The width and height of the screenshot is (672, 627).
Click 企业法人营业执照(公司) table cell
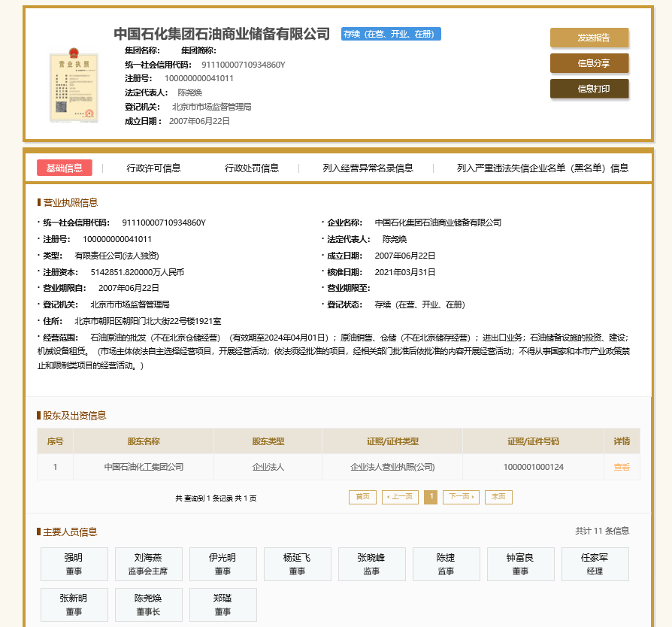[x=392, y=467]
